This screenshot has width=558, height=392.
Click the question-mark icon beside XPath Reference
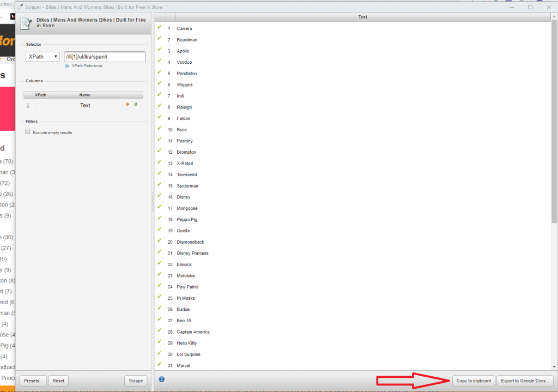[x=66, y=66]
